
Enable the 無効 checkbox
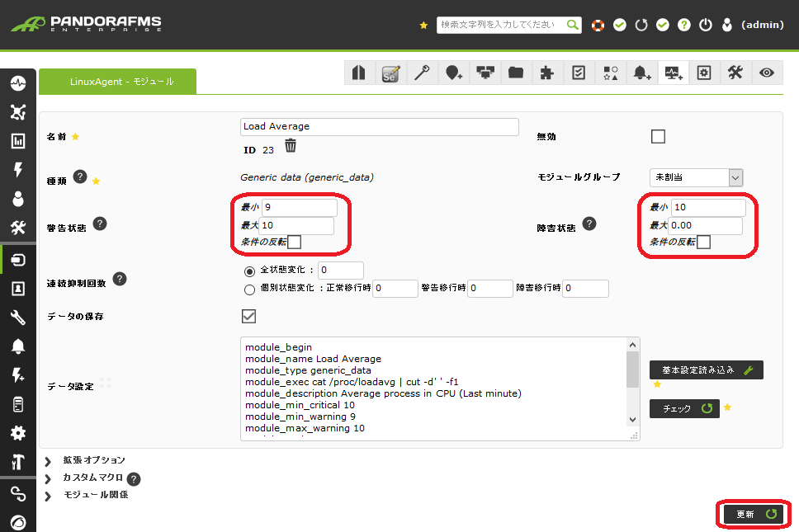pyautogui.click(x=658, y=136)
